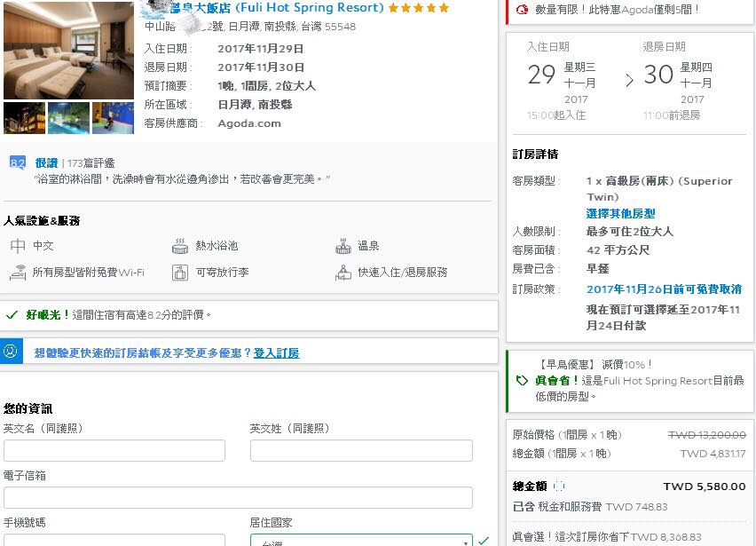Click the mobile number input field

[x=114, y=540]
